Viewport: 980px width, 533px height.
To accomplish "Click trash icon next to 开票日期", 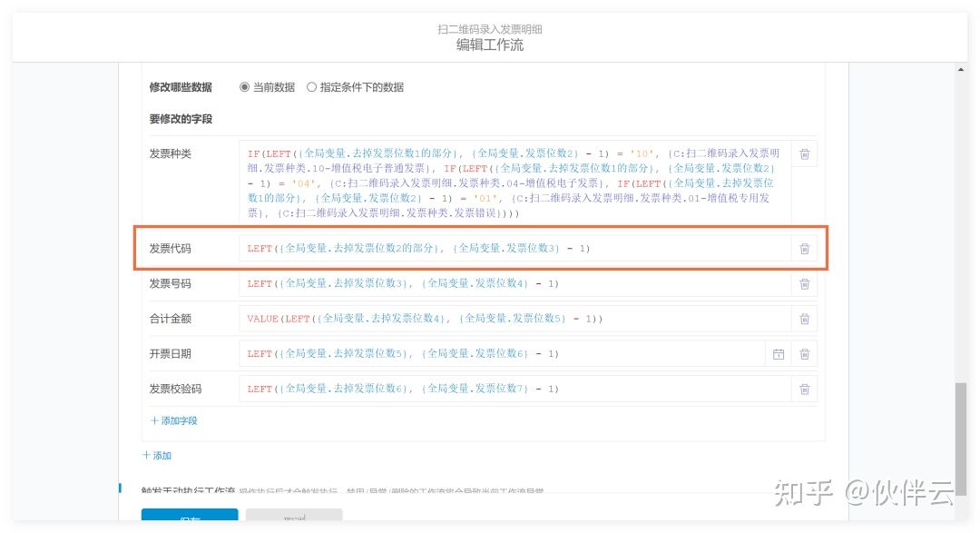I will (x=804, y=354).
